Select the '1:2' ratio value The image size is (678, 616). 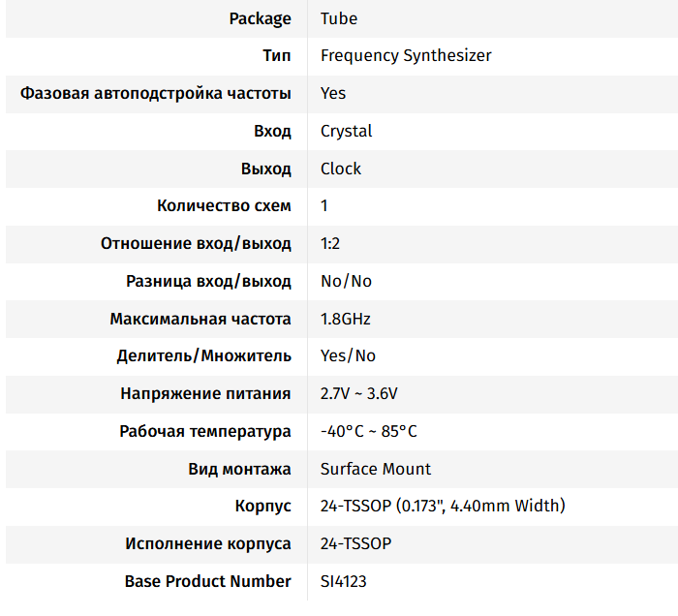click(330, 243)
